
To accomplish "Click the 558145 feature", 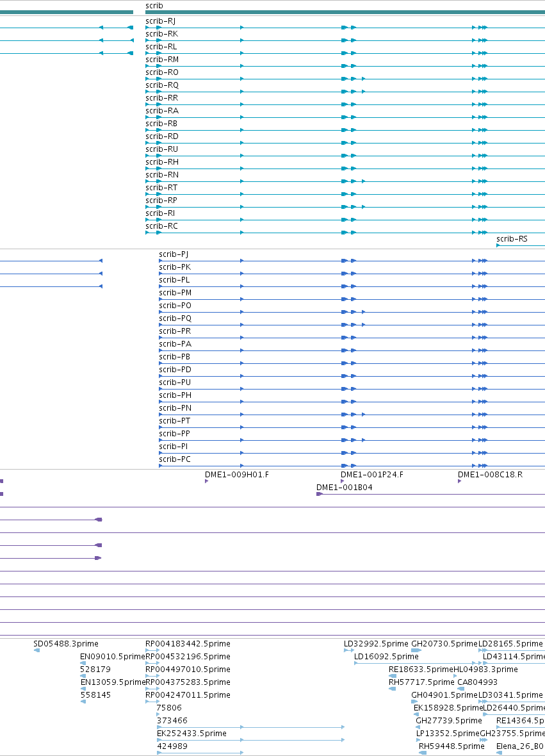I will (95, 695).
